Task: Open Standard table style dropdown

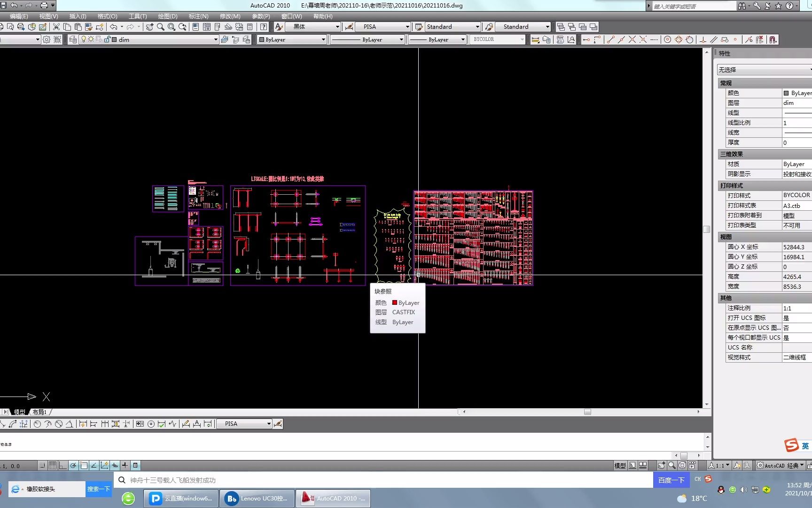Action: 453,27
